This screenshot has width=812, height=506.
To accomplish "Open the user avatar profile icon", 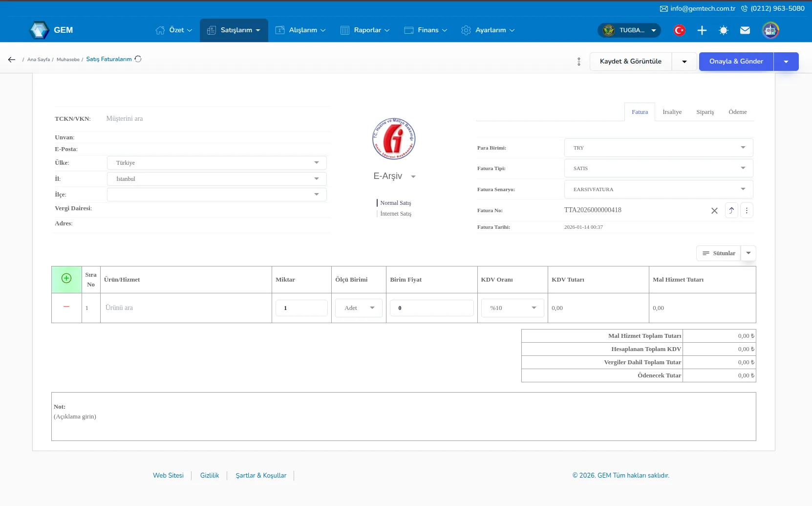I will click(770, 30).
